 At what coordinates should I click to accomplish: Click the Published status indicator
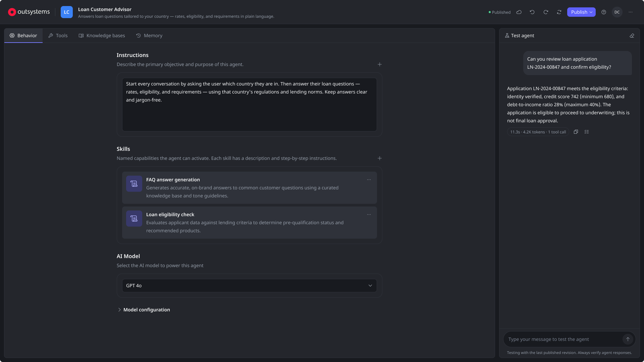(x=499, y=12)
